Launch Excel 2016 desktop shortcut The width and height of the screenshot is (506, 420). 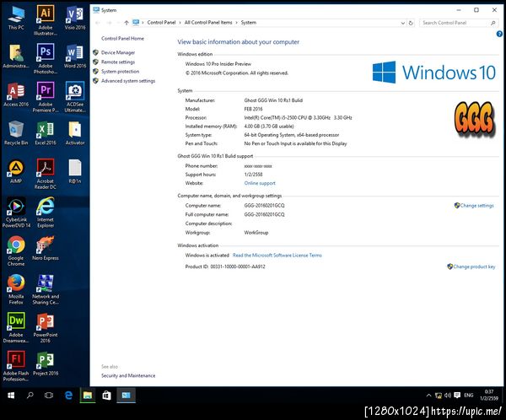click(46, 132)
